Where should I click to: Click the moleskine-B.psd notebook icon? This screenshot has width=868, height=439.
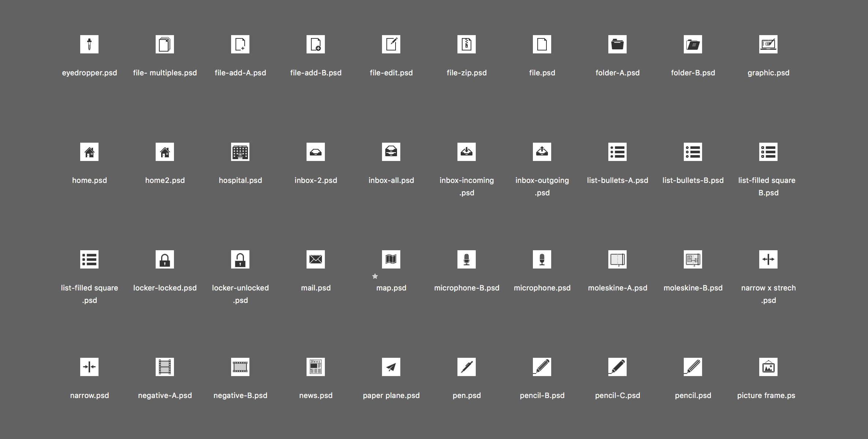693,259
